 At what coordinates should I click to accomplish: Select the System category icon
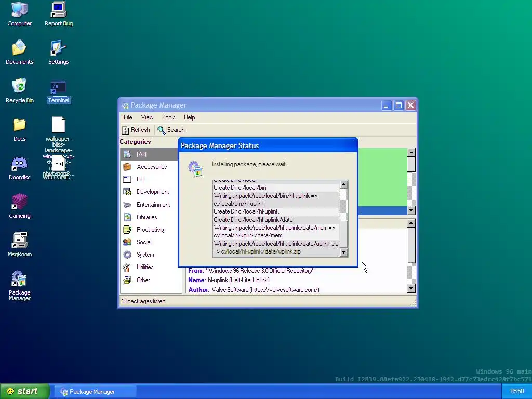(x=127, y=255)
